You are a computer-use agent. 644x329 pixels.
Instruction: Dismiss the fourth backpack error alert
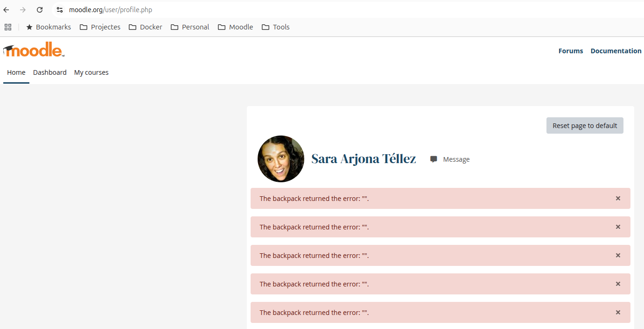coord(618,284)
